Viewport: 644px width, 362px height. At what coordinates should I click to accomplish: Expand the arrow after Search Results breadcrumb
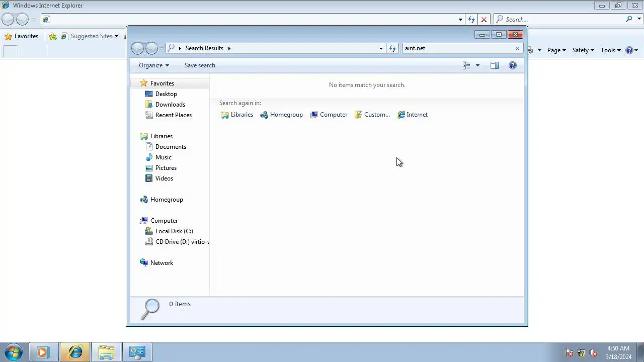(229, 48)
